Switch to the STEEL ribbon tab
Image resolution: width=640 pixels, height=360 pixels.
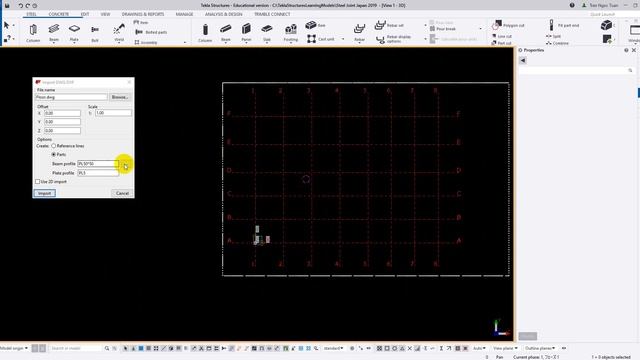click(31, 14)
